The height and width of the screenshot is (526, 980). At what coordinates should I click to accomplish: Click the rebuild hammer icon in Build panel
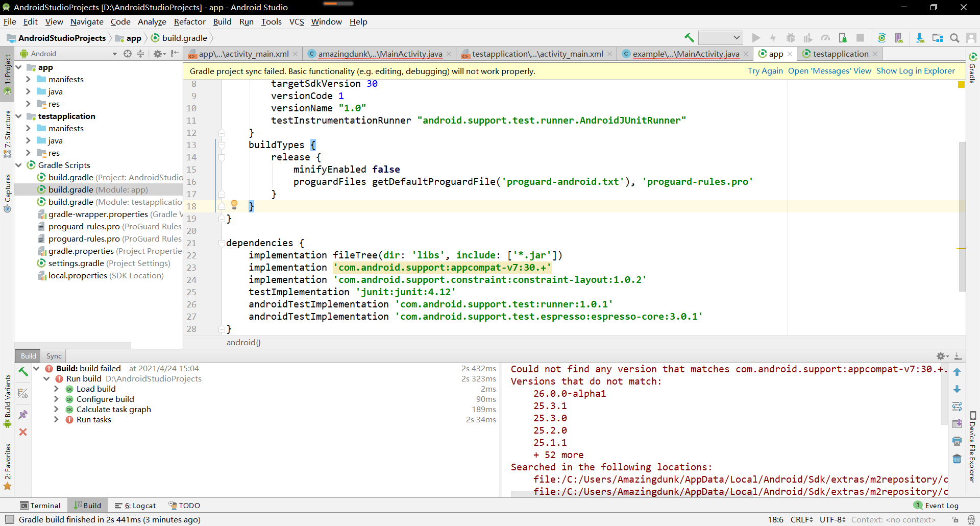click(23, 372)
